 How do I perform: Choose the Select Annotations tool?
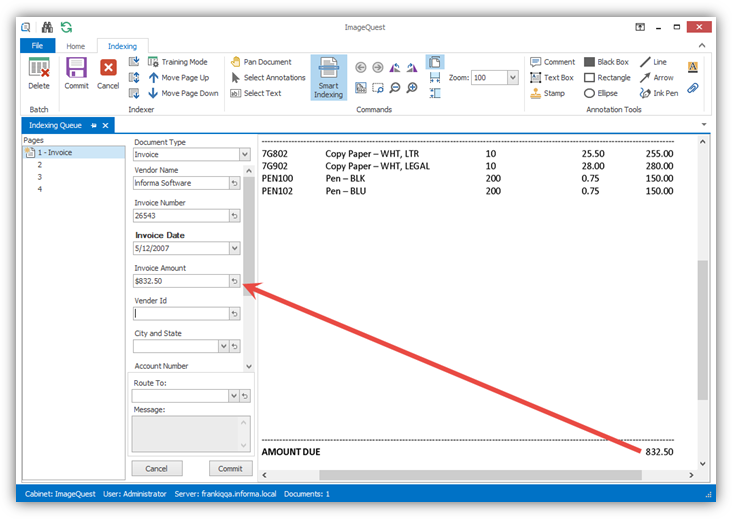coord(268,77)
